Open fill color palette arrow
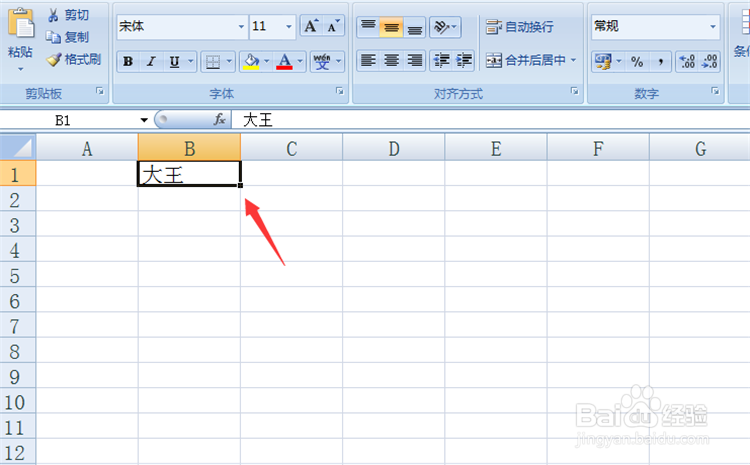Image resolution: width=750 pixels, height=465 pixels. (267, 61)
